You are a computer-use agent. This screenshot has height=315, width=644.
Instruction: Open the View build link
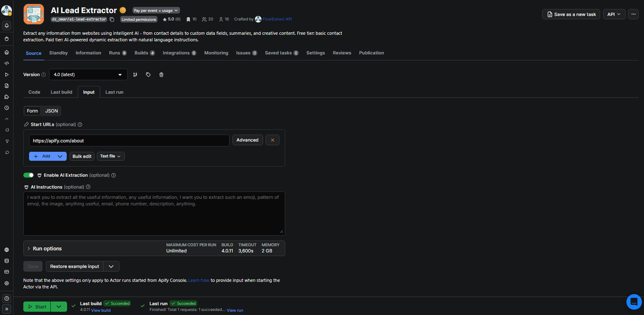click(x=101, y=310)
